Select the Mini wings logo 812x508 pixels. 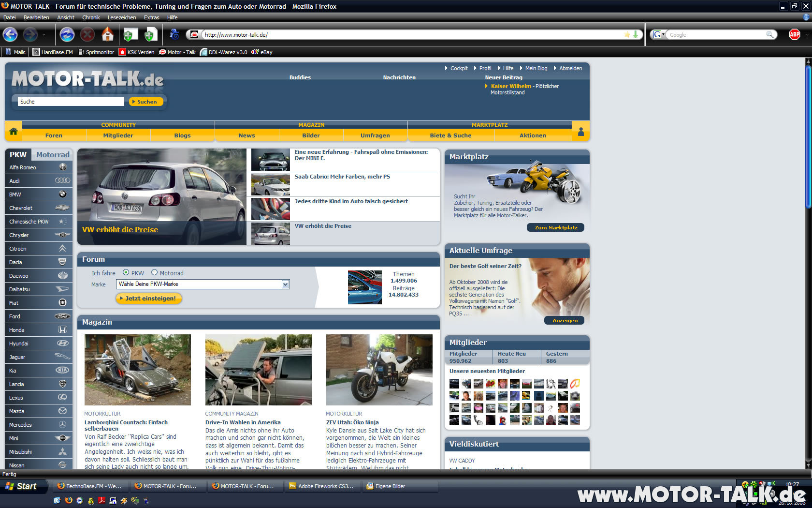62,438
